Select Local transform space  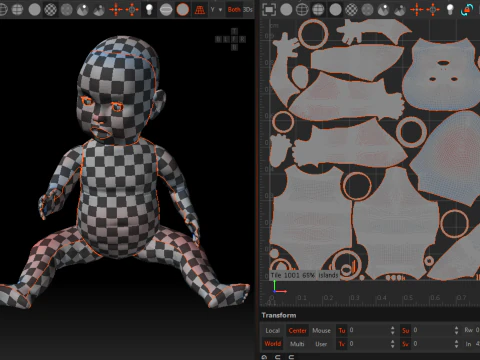[273, 330]
